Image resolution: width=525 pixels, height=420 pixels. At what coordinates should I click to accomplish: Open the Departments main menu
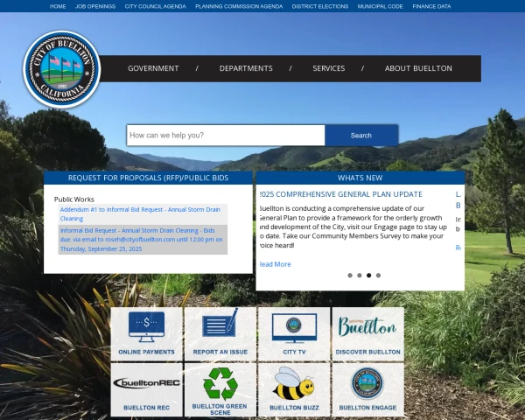point(246,68)
